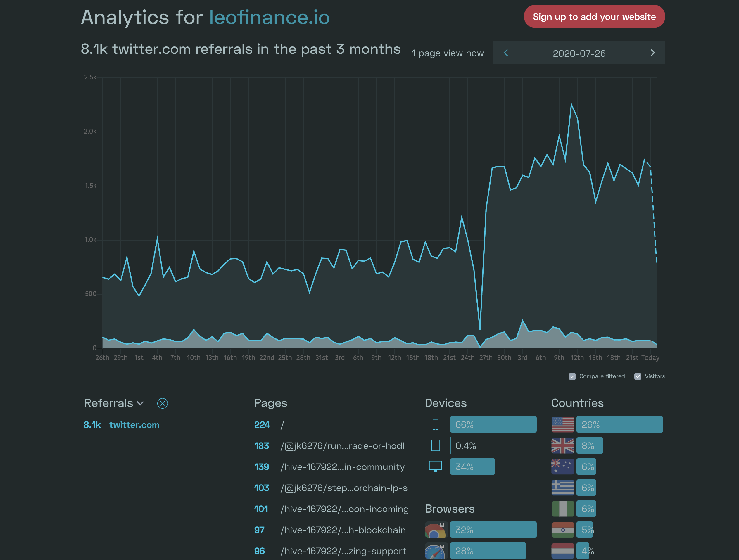The width and height of the screenshot is (739, 560).
Task: Open the Referrals dropdown
Action: tap(114, 403)
